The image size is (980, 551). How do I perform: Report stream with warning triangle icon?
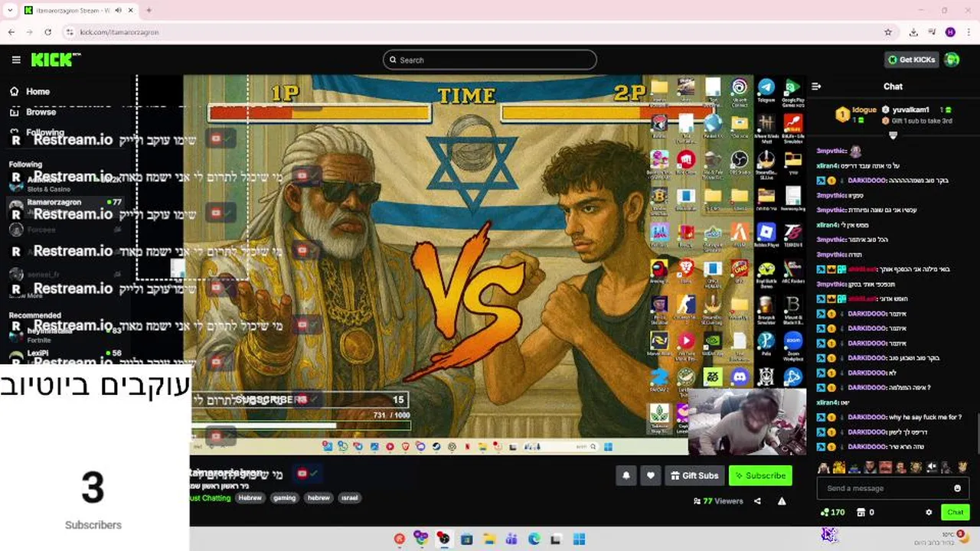coord(782,501)
